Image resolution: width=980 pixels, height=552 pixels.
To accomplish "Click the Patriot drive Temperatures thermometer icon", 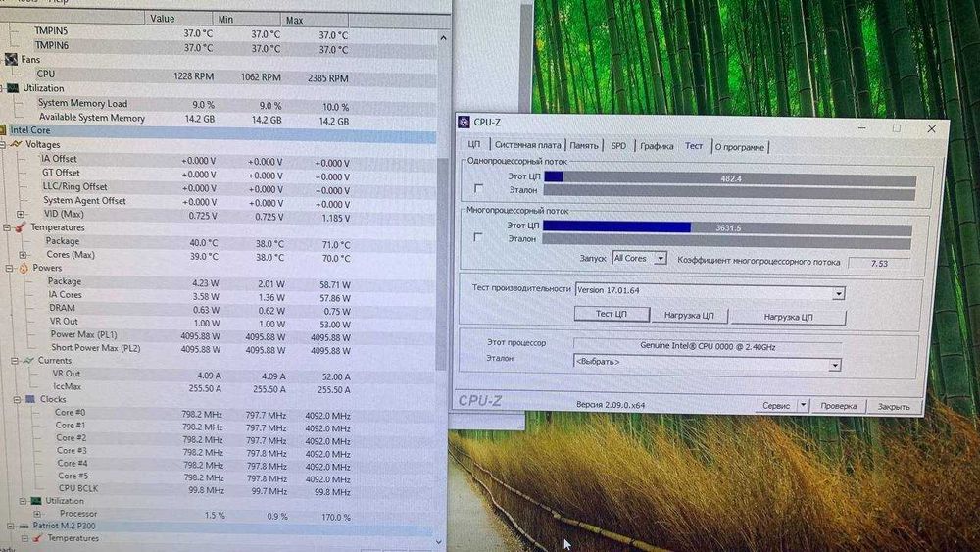I will point(37,538).
